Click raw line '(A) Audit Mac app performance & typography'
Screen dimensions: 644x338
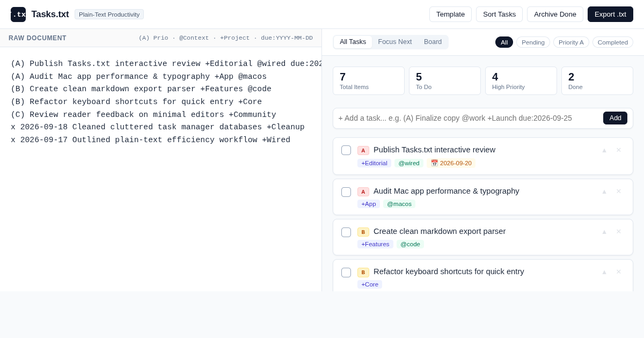tap(138, 77)
